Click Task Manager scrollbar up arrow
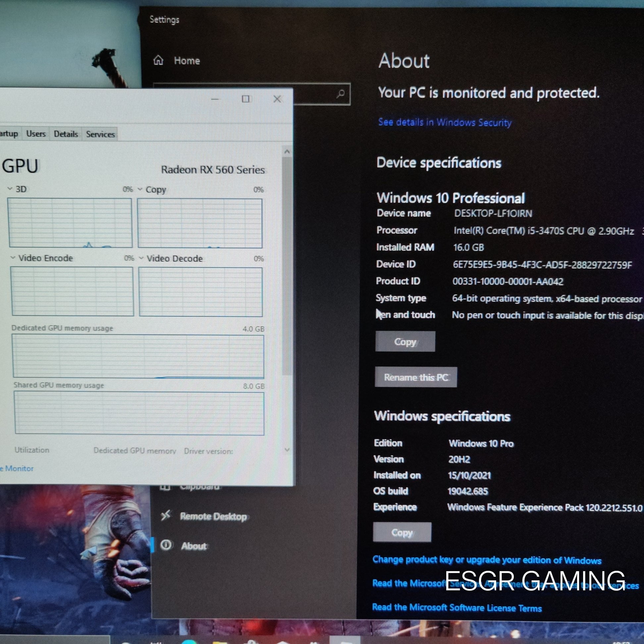The width and height of the screenshot is (644, 644). [x=287, y=152]
